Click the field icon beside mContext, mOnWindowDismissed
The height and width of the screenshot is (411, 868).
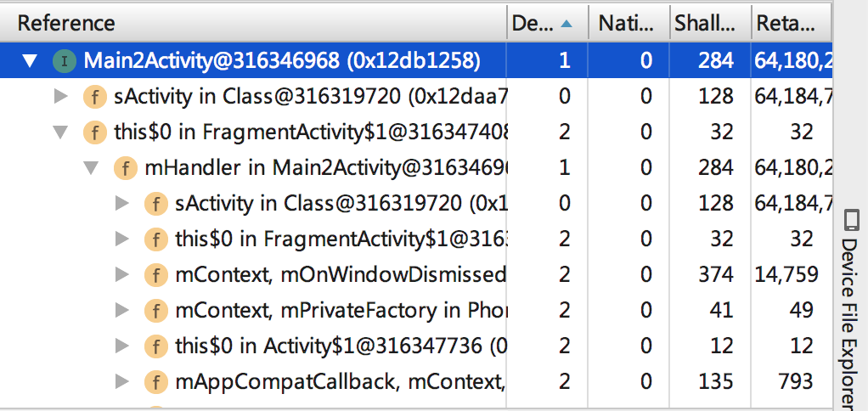156,275
